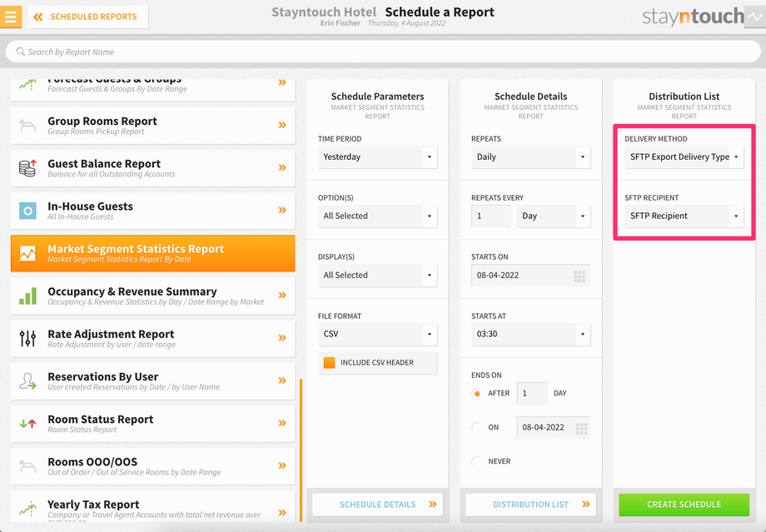Click the Create Schedule button
The width and height of the screenshot is (766, 532).
point(684,505)
